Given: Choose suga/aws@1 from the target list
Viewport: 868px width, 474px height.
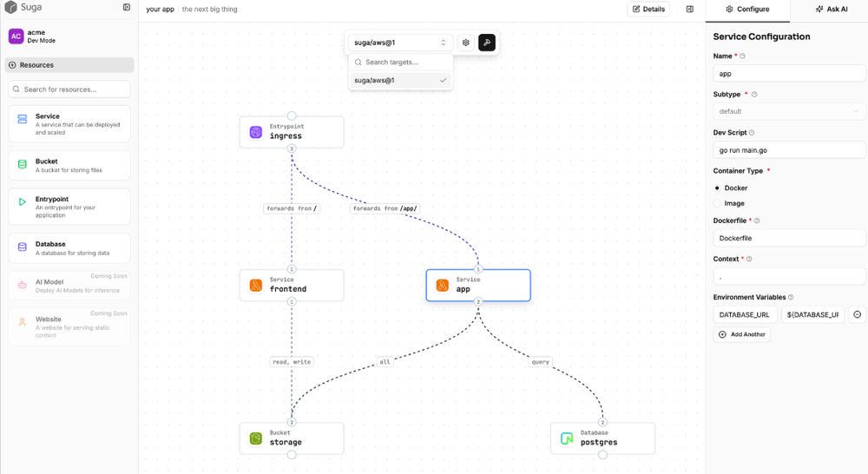Looking at the screenshot, I should (400, 81).
